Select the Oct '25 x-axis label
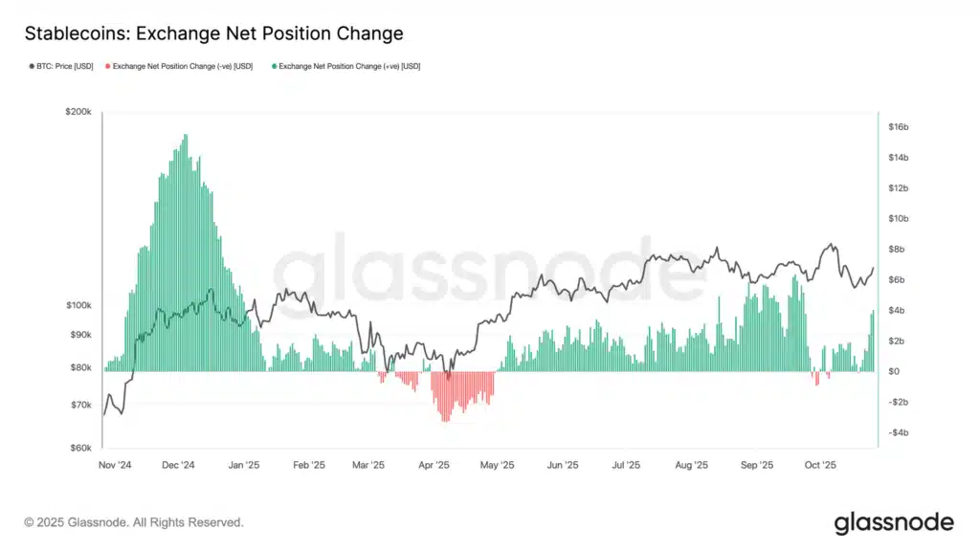Image resolution: width=980 pixels, height=551 pixels. coord(820,465)
